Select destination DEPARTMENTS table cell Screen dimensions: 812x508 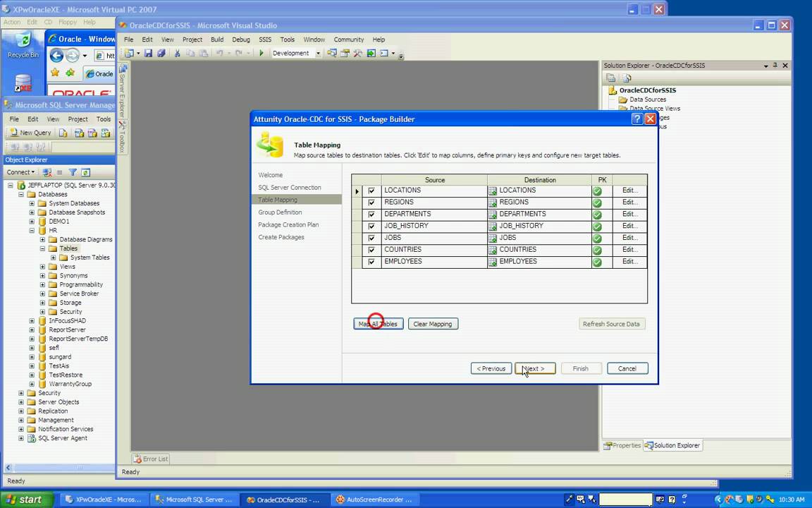pos(539,214)
